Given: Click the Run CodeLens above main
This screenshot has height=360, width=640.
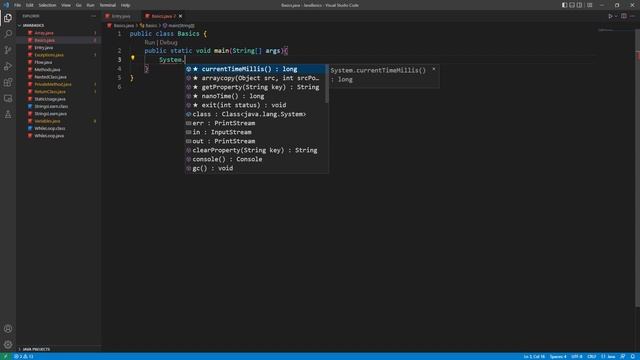Looking at the screenshot, I should tap(150, 42).
